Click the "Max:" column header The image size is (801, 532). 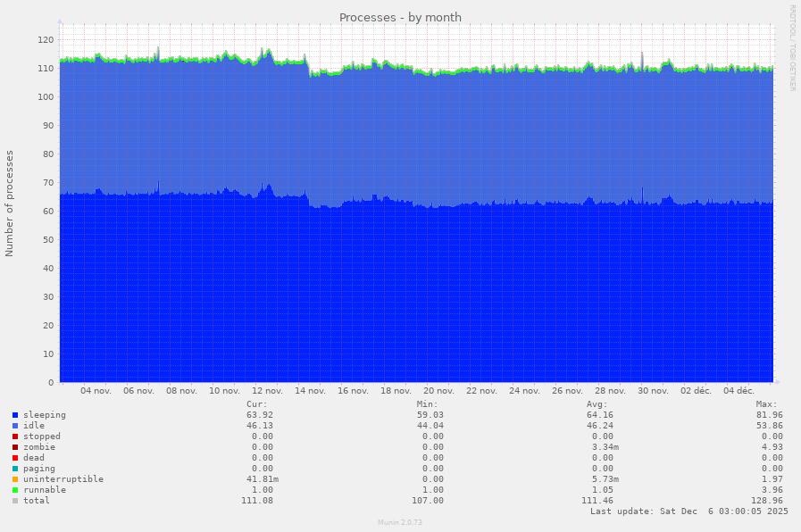click(x=766, y=404)
